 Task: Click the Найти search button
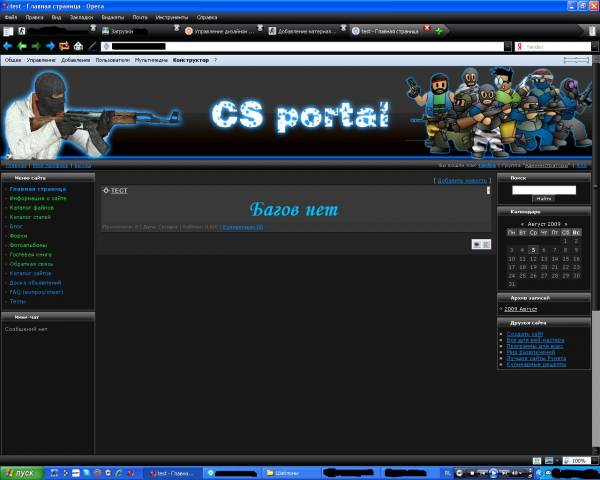click(543, 199)
